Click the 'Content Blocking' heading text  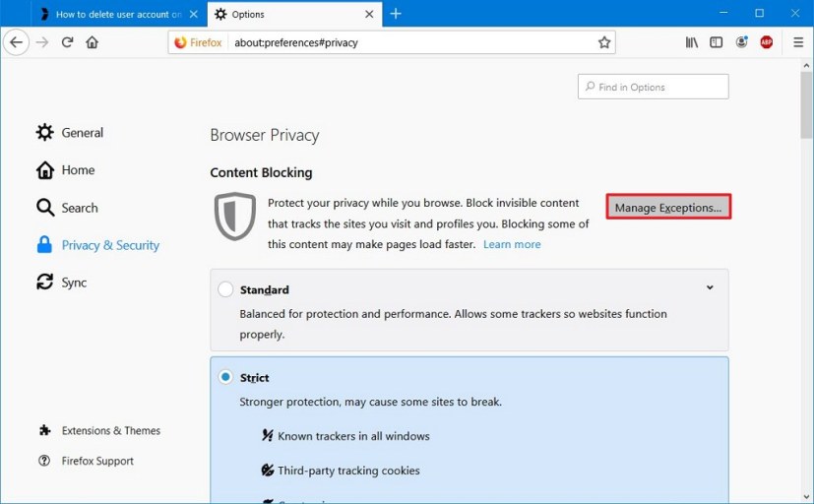(x=261, y=173)
